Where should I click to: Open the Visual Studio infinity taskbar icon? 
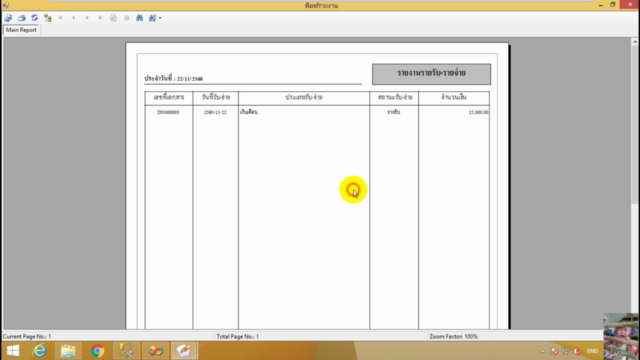pyautogui.click(x=155, y=351)
